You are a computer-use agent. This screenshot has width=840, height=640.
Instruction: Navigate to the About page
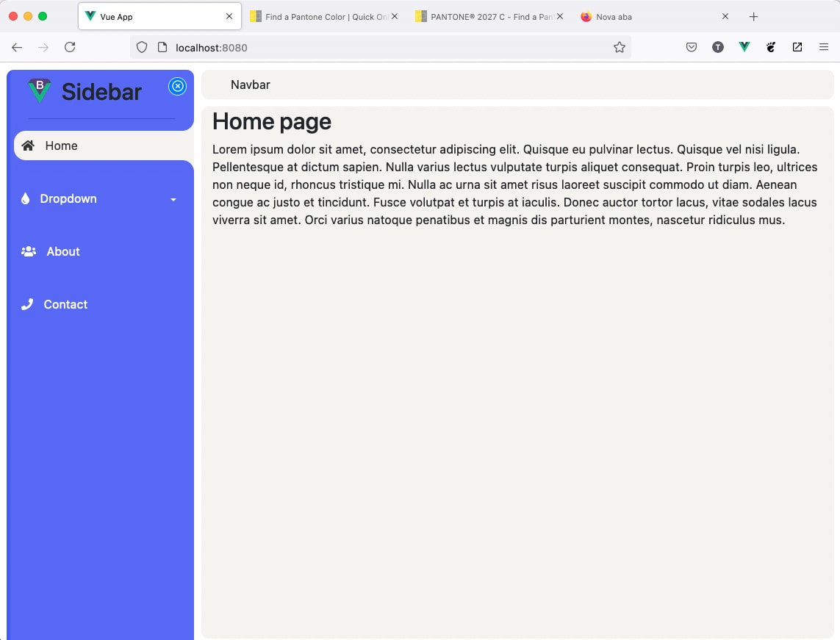point(62,251)
